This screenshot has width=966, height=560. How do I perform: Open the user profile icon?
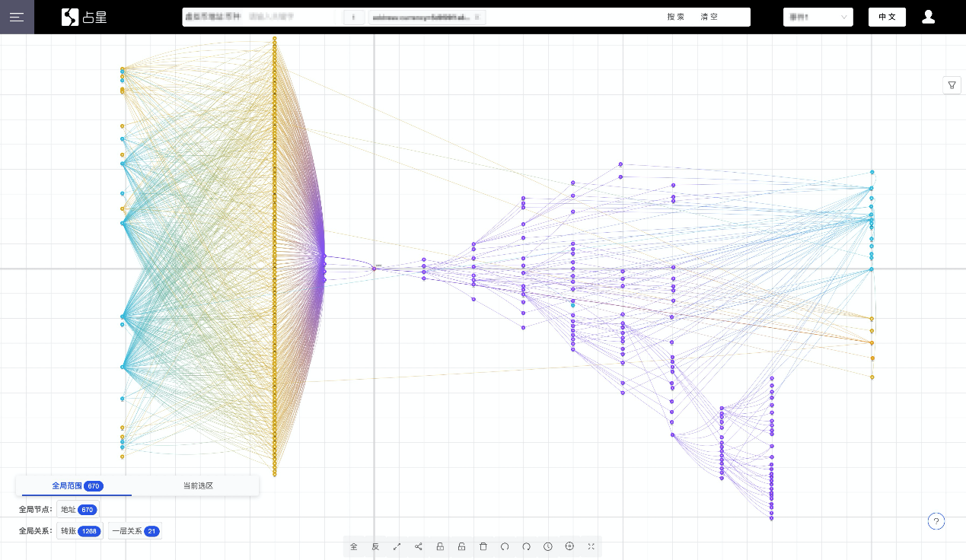coord(928,17)
